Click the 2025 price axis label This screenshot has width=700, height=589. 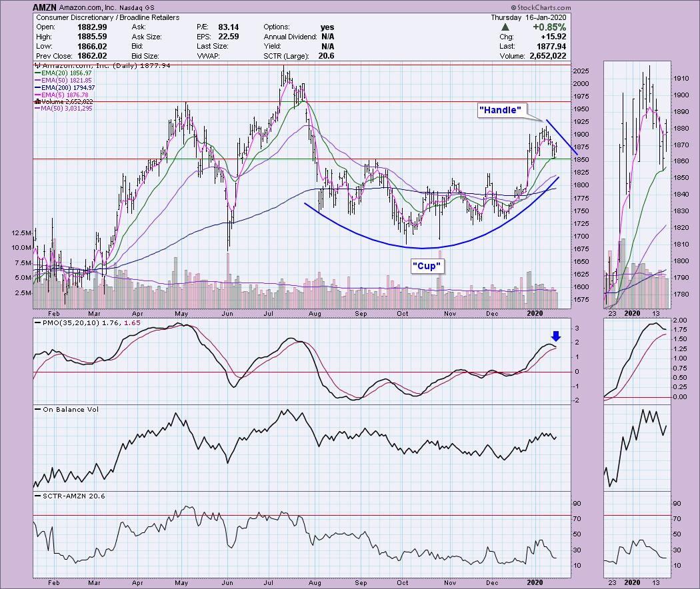[x=581, y=71]
